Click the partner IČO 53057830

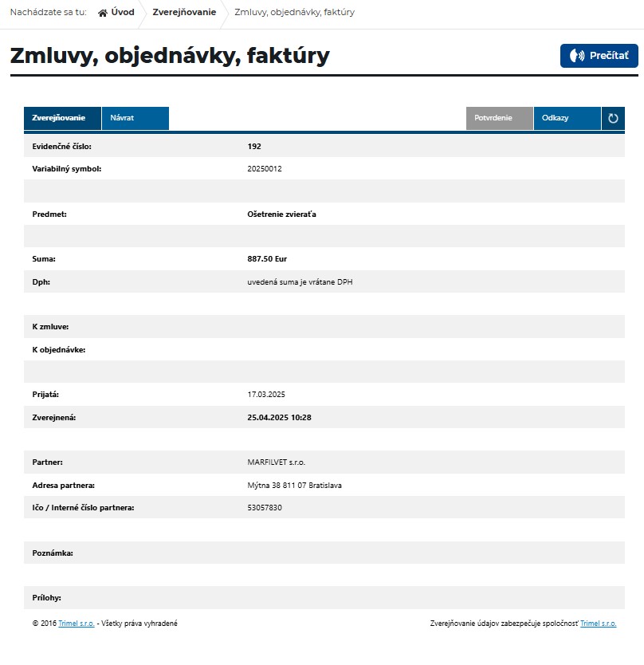click(x=265, y=507)
